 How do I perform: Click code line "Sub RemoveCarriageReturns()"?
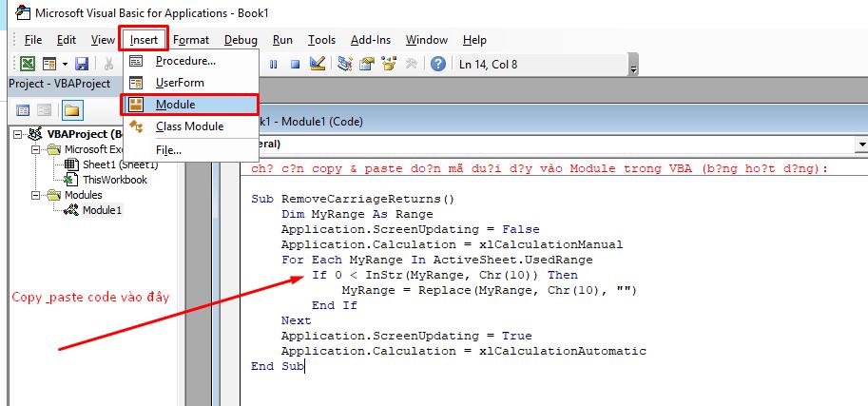pyautogui.click(x=353, y=199)
